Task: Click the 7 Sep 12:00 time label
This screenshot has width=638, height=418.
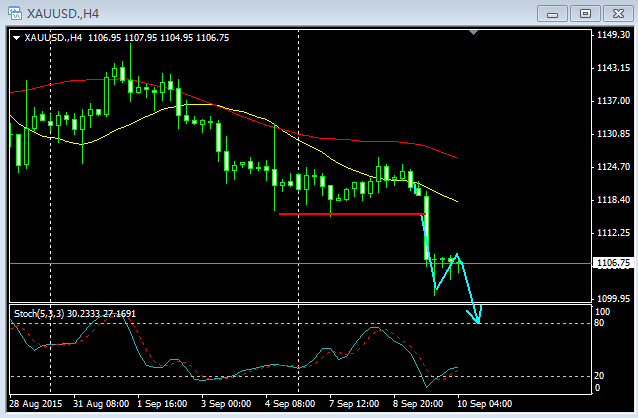Action: [x=354, y=404]
